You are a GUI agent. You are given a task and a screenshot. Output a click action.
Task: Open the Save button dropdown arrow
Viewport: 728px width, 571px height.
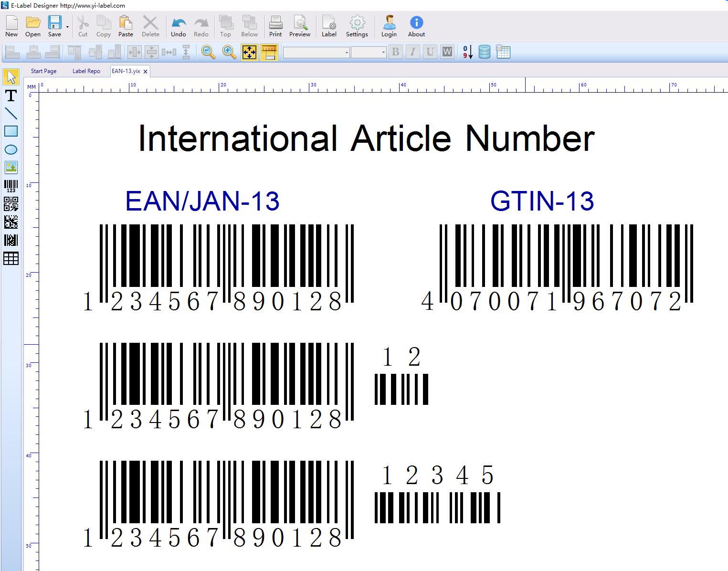coord(67,27)
